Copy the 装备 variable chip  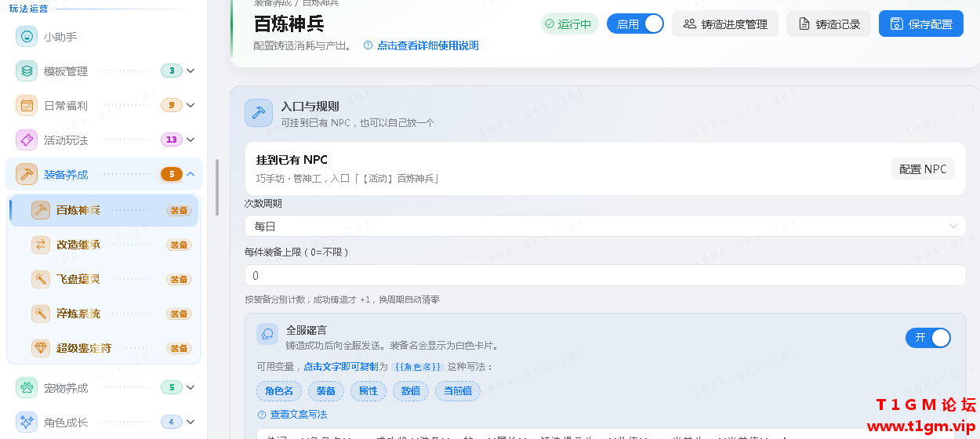click(x=326, y=390)
